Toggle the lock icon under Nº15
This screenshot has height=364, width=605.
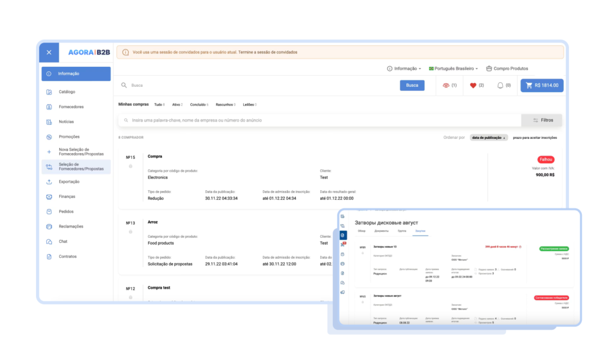pos(131,167)
